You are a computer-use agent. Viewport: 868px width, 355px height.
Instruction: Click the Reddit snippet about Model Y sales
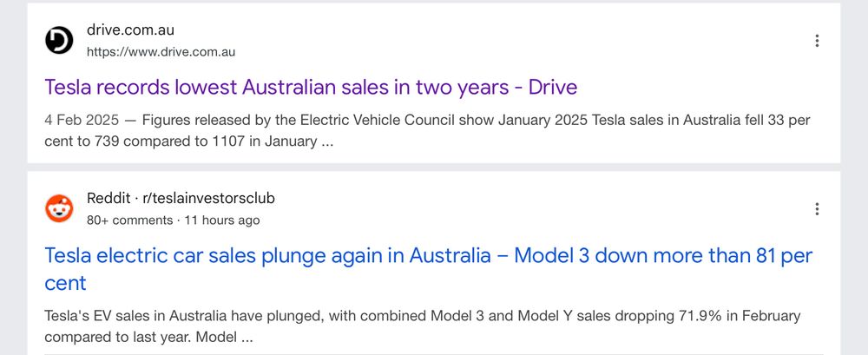point(422,326)
